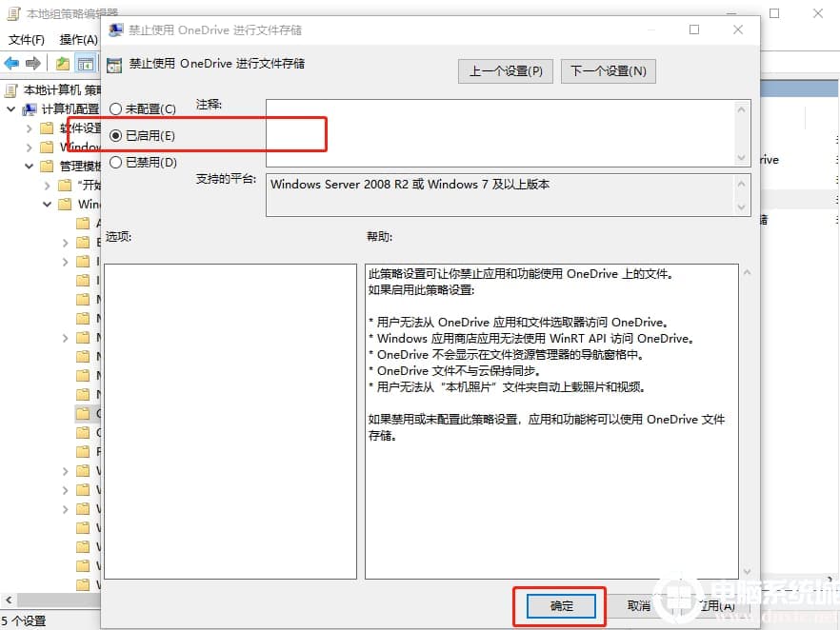Screen dimensions: 840x630
Task: Click up arrow in 支持的平台 box
Action: [x=741, y=184]
